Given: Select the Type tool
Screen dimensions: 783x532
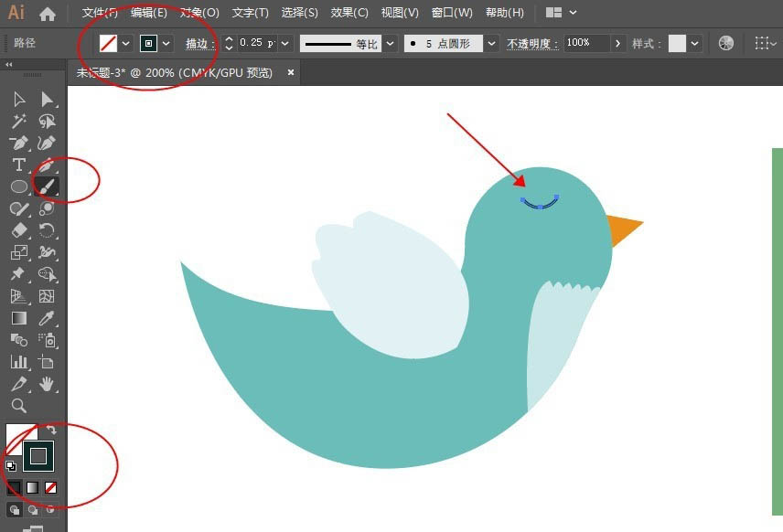Looking at the screenshot, I should coord(19,165).
